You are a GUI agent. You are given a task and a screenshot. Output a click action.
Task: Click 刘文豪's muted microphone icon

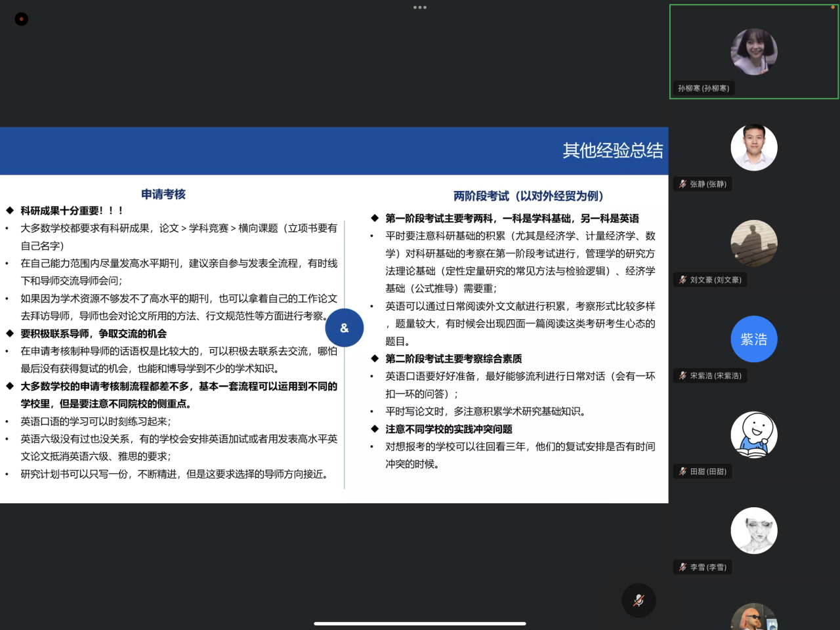tap(682, 280)
